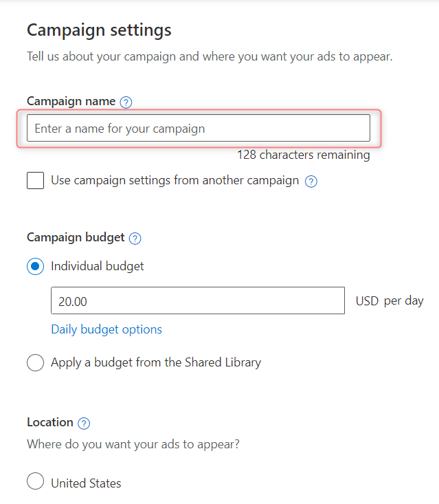439x504 pixels.
Task: Focus the 20.00 daily budget amount field
Action: pyautogui.click(x=198, y=300)
